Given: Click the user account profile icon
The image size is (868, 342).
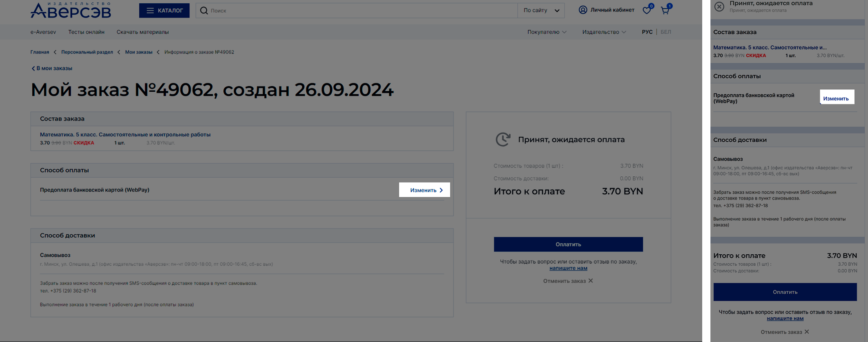Looking at the screenshot, I should point(583,10).
